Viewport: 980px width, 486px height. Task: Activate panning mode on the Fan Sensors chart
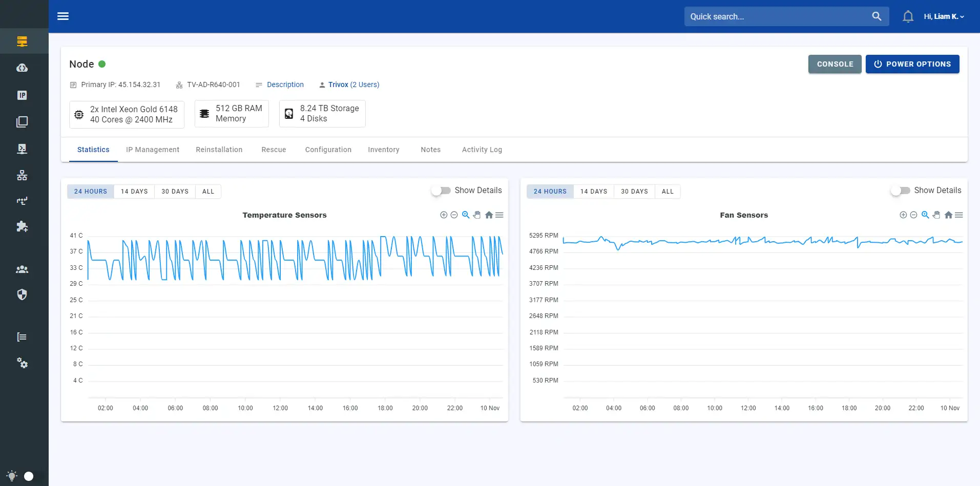(x=936, y=215)
